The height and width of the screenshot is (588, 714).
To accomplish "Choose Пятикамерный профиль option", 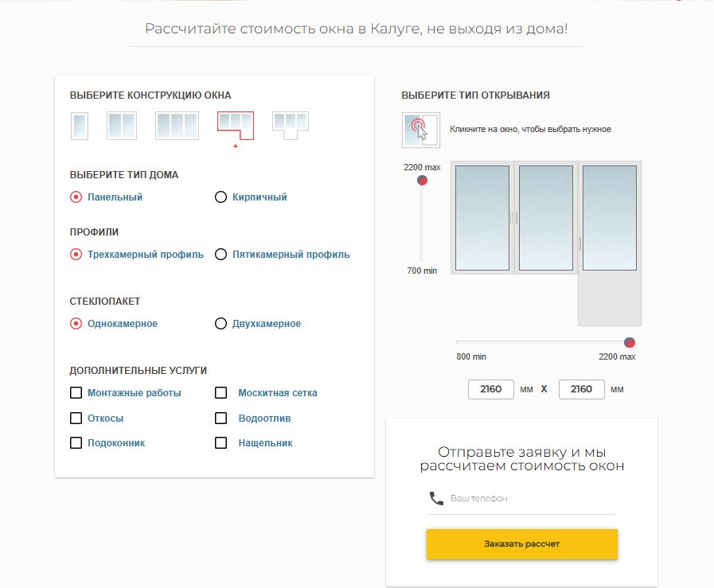I will (221, 255).
